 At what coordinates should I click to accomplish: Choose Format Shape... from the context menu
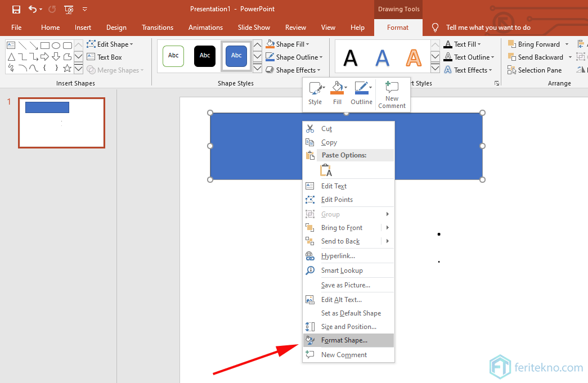click(348, 340)
